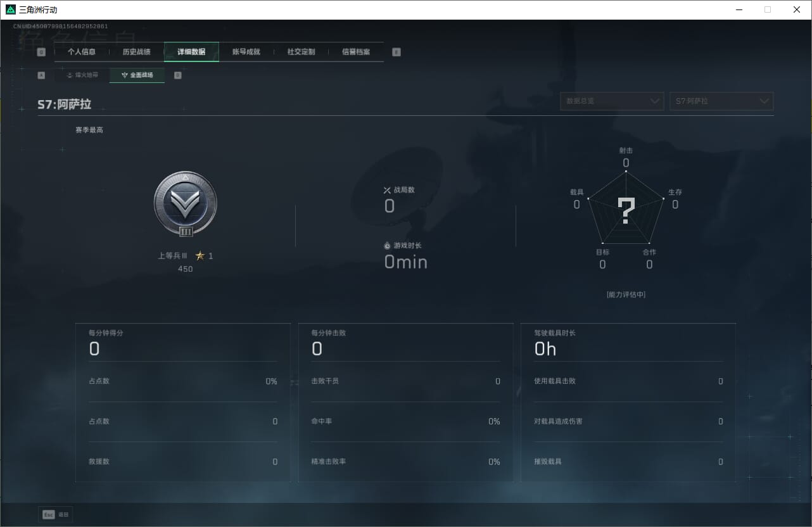Screen dimensions: 812x527
Task: Click the 每分钟击败 stat header
Action: click(x=329, y=333)
